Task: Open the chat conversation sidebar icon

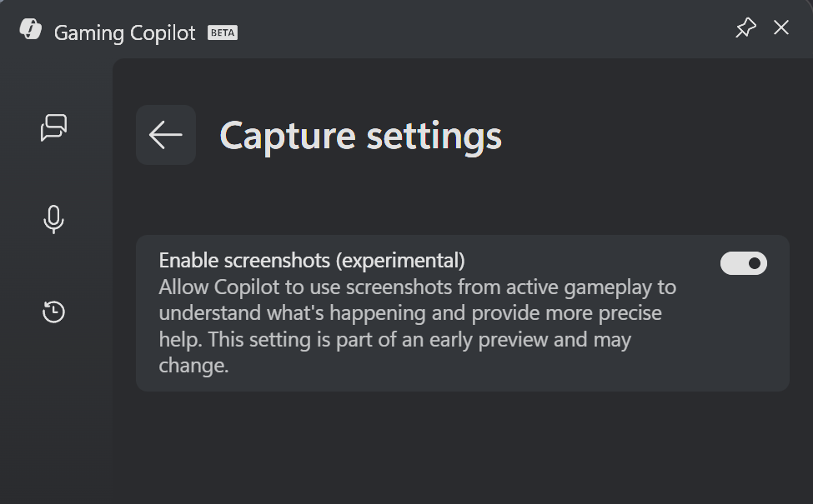Action: point(54,127)
